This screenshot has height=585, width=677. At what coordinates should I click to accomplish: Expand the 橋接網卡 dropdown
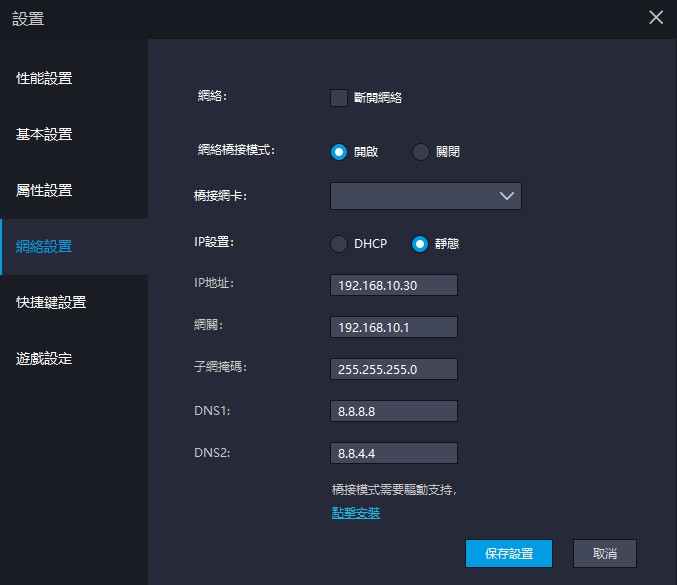pos(425,196)
